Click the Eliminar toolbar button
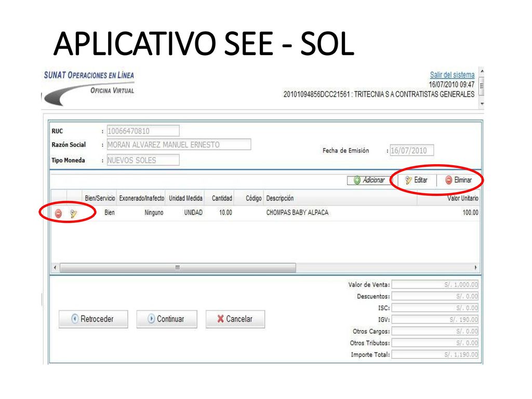 coord(458,180)
